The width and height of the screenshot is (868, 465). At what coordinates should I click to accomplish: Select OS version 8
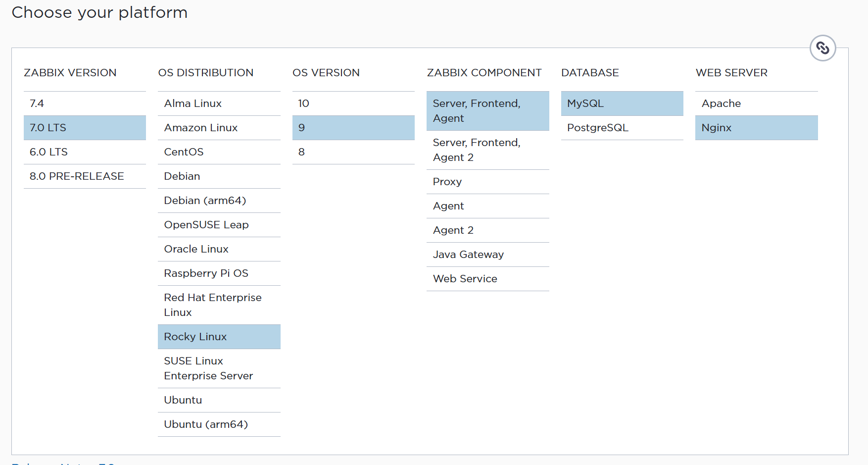tap(353, 152)
